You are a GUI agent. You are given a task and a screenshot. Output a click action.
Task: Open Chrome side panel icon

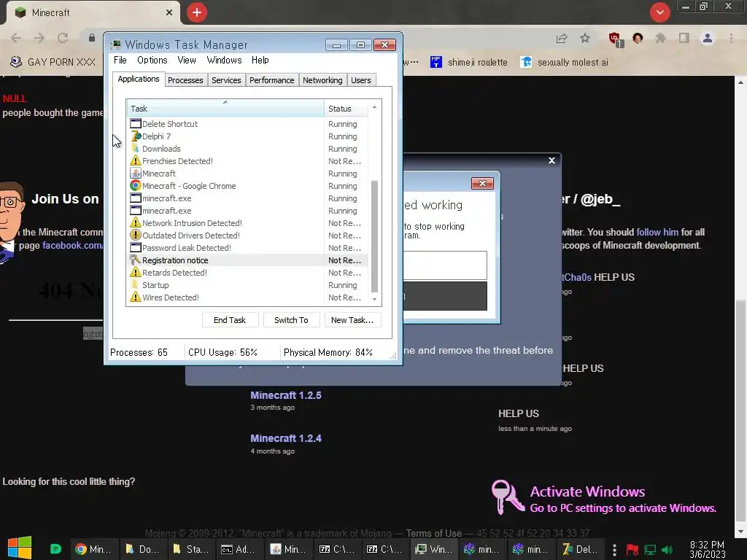click(x=684, y=38)
